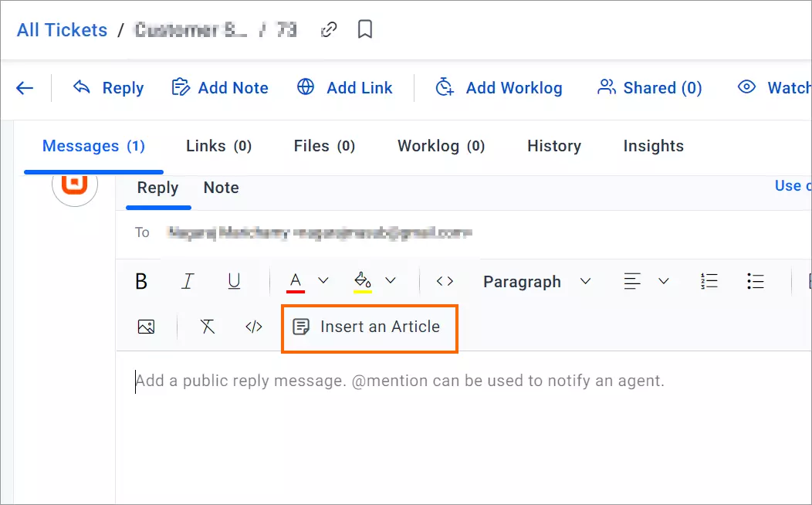This screenshot has height=505, width=812.
Task: Expand alignment options chevron
Action: 663,281
